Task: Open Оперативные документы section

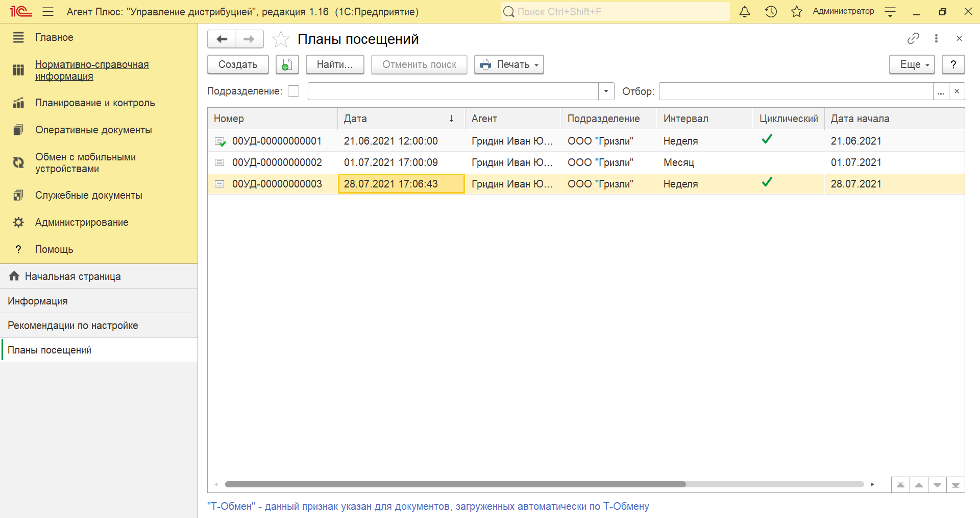Action: coord(93,130)
